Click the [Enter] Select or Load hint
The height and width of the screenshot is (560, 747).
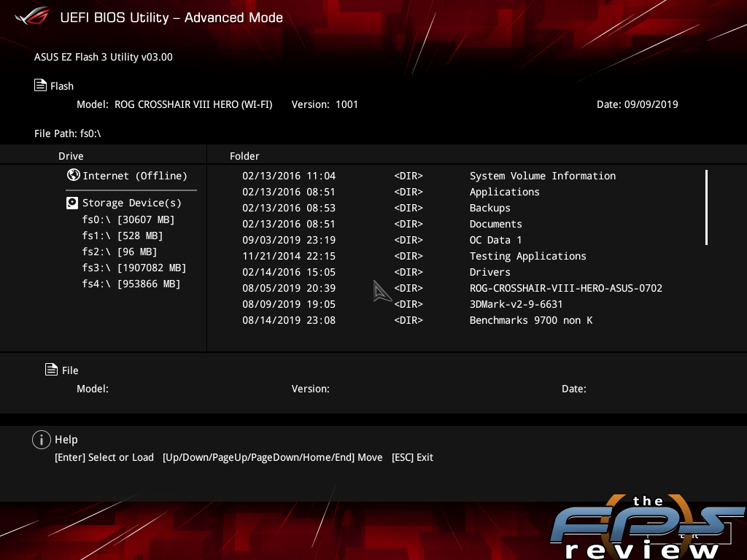coord(104,457)
